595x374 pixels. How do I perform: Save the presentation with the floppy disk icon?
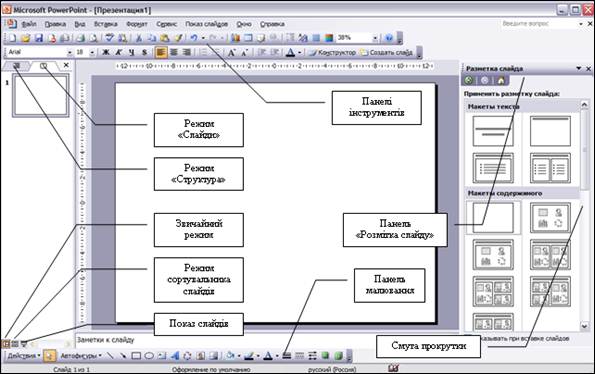(x=39, y=38)
